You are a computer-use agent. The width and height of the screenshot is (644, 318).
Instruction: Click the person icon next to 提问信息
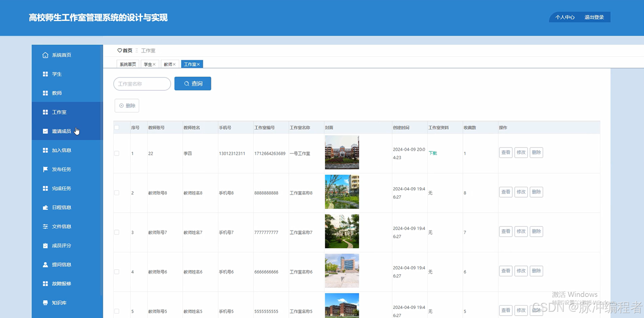(45, 265)
